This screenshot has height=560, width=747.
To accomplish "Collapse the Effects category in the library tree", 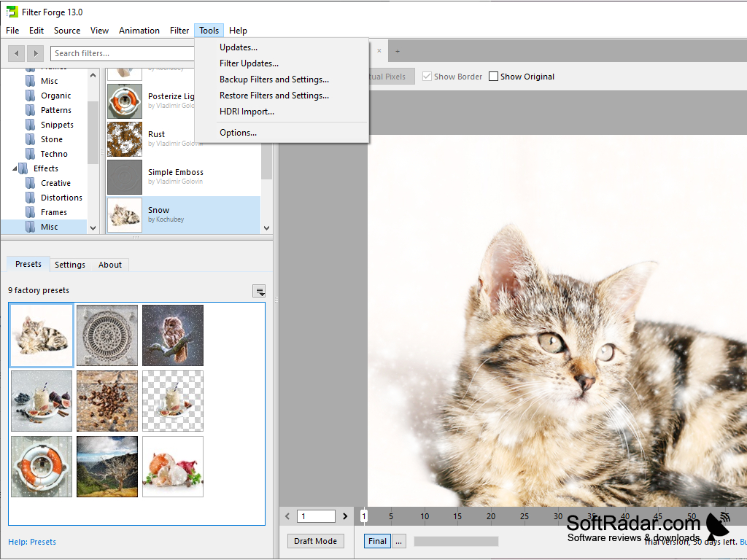I will 15,168.
